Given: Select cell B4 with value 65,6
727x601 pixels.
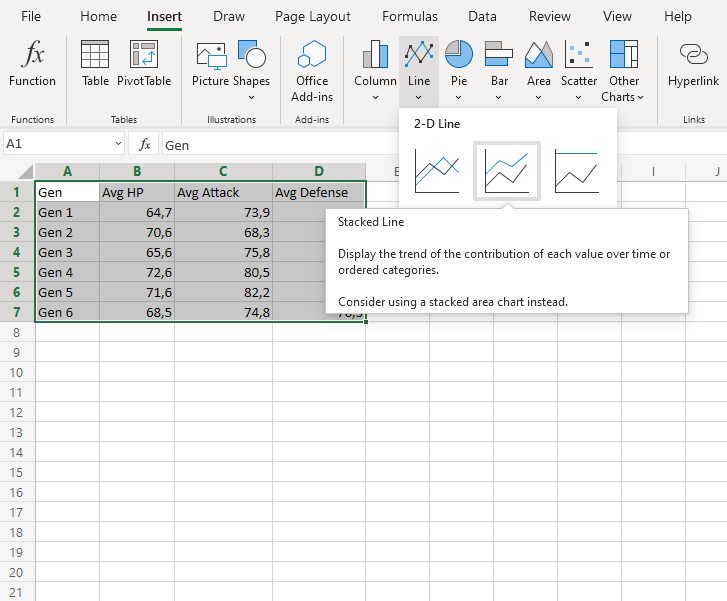Looking at the screenshot, I should [137, 252].
